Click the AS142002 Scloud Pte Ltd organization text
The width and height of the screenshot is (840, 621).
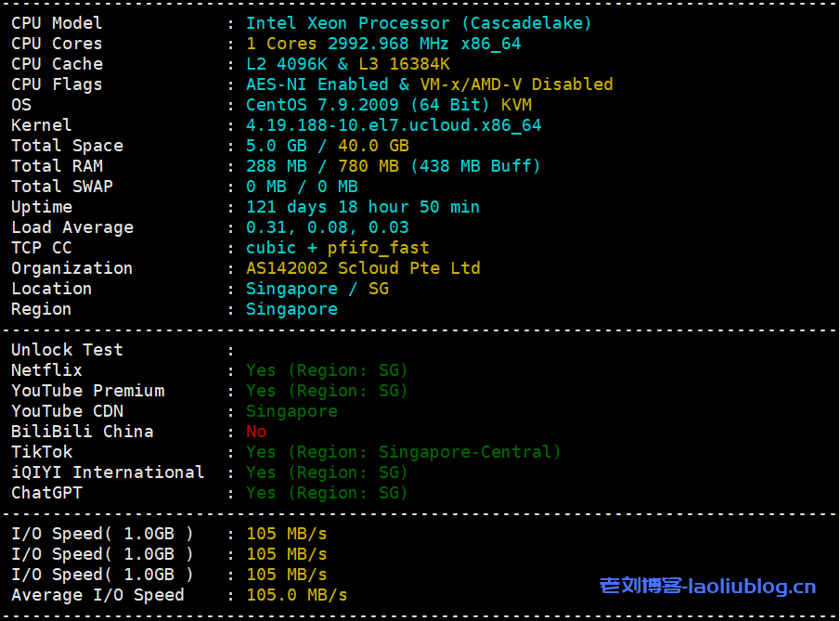(363, 268)
